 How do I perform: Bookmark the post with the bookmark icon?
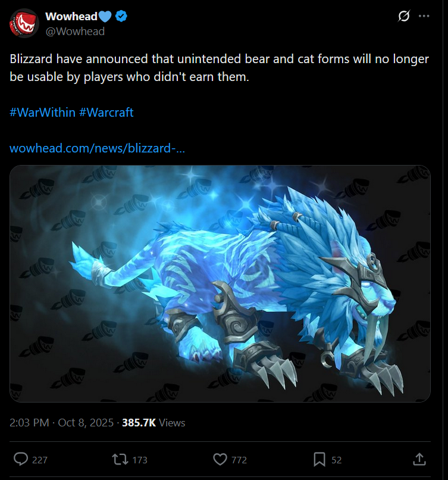pyautogui.click(x=319, y=460)
